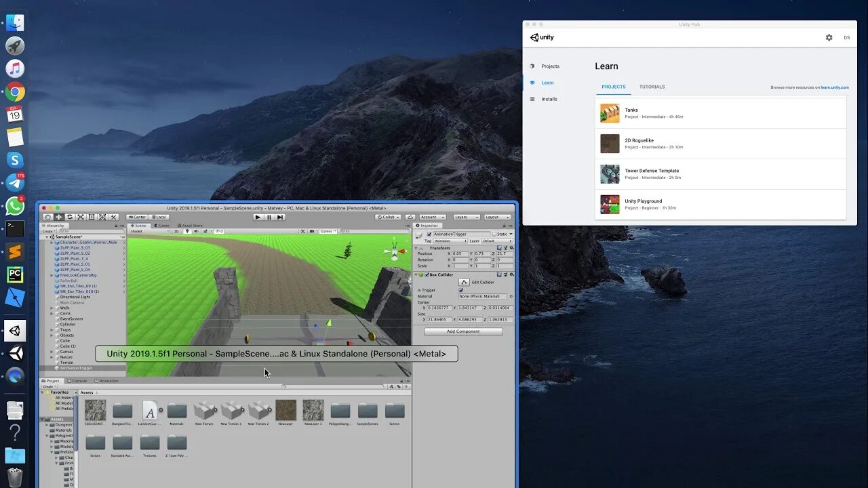Open Finder from the dock
This screenshot has height=488, width=868.
[15, 22]
